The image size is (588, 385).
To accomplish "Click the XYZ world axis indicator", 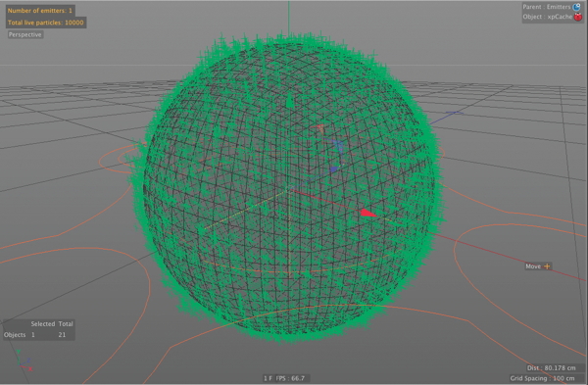I will pyautogui.click(x=24, y=361).
